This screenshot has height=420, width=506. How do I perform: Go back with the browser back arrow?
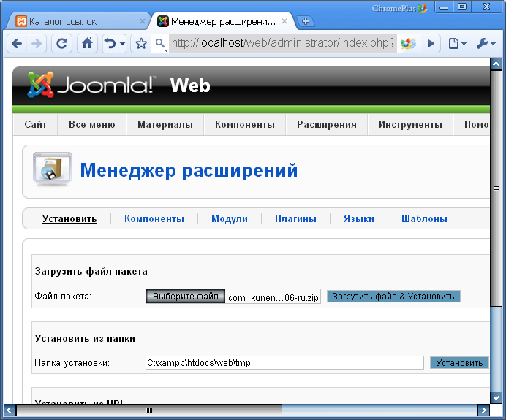(17, 43)
